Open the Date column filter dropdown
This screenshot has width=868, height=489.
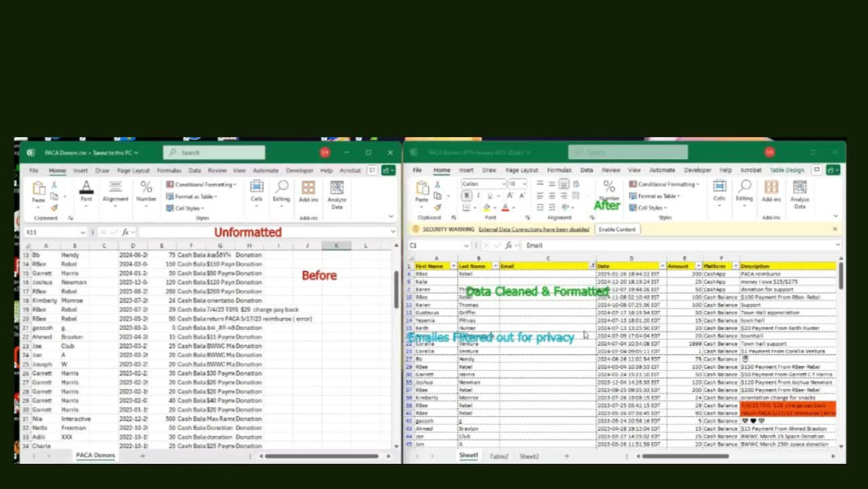tap(662, 267)
